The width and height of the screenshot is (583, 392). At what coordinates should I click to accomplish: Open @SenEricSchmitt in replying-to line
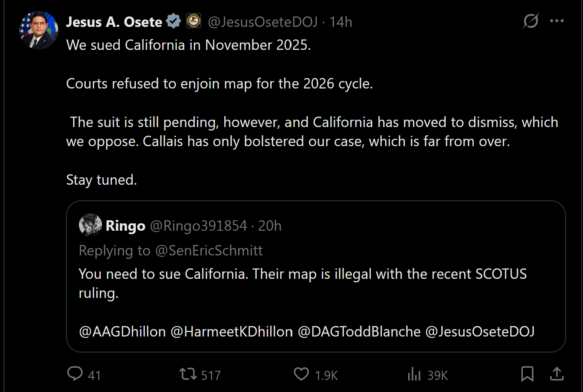click(x=209, y=251)
